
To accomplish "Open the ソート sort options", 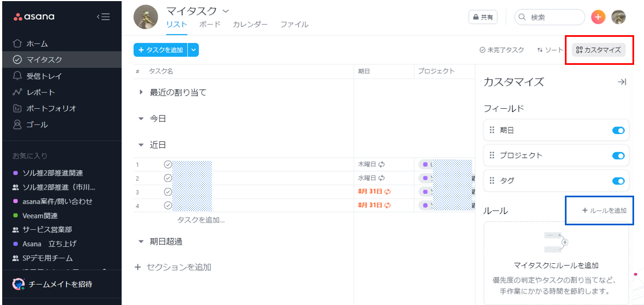I will (x=550, y=50).
